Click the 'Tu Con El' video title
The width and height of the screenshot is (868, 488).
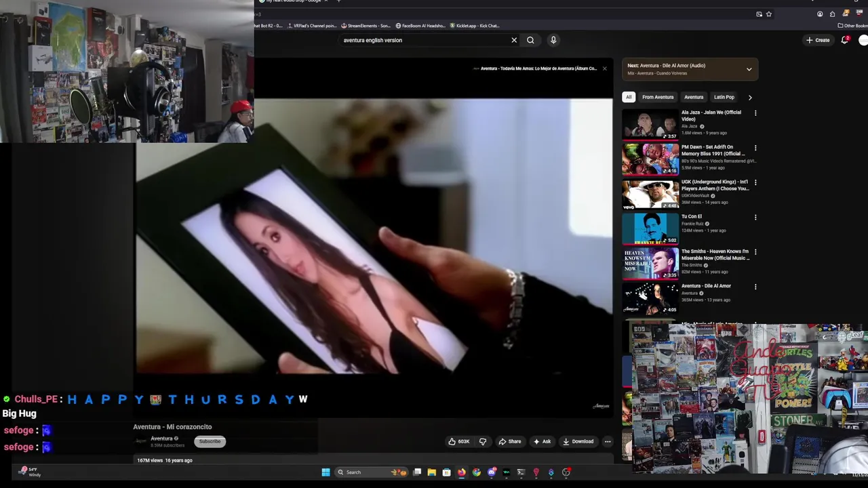(x=692, y=216)
